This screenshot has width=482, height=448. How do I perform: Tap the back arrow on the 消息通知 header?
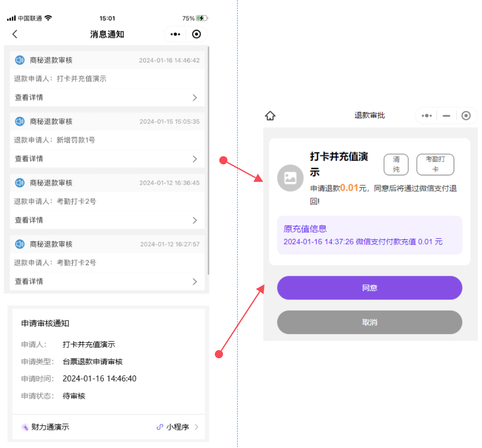(15, 34)
